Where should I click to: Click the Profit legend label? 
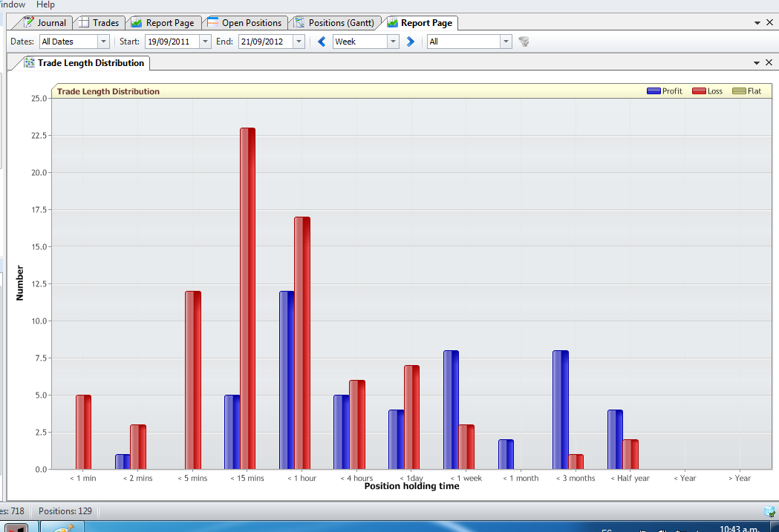(x=672, y=91)
